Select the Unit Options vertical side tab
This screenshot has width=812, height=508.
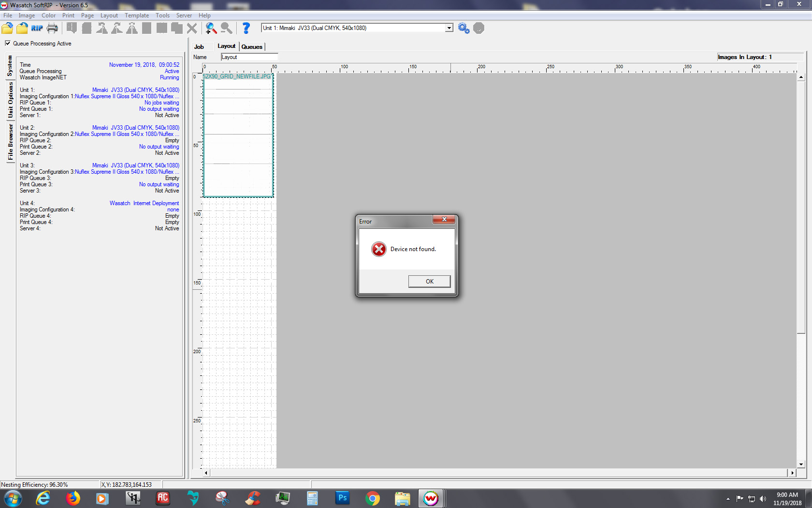pyautogui.click(x=10, y=100)
